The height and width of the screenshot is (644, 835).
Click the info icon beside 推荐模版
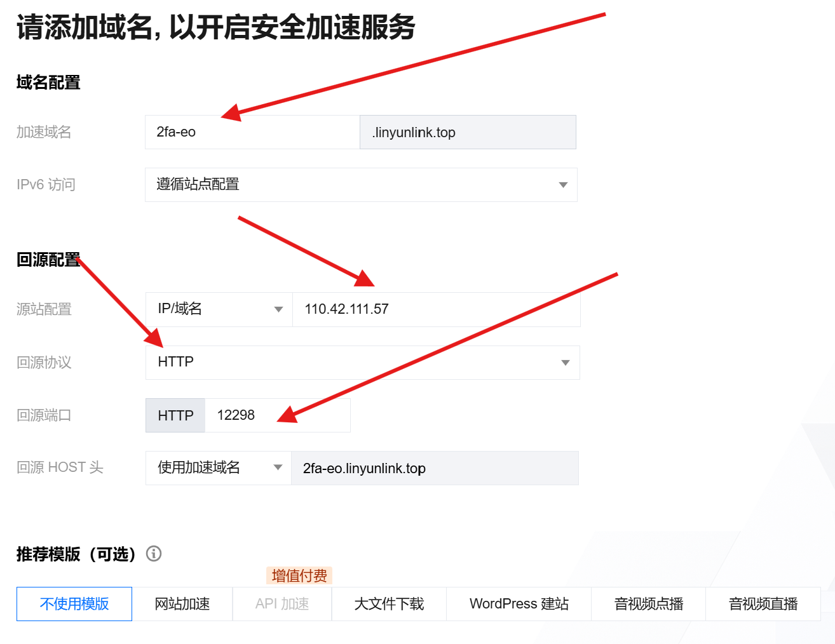pyautogui.click(x=154, y=554)
